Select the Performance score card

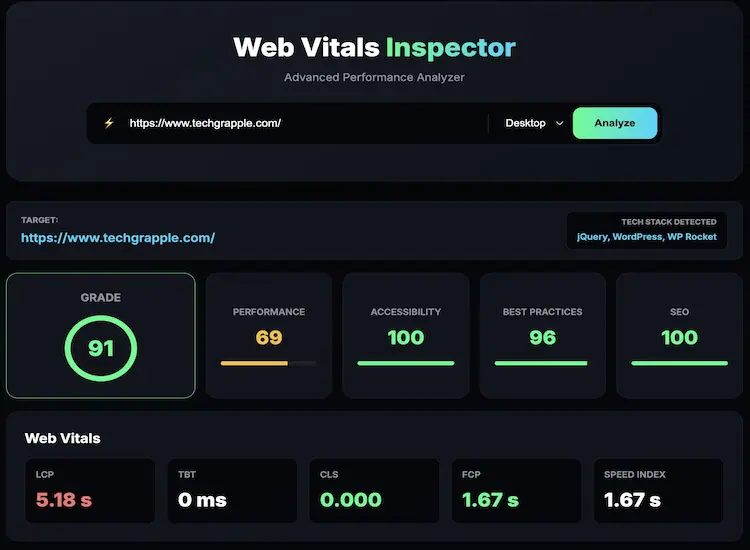pos(269,335)
